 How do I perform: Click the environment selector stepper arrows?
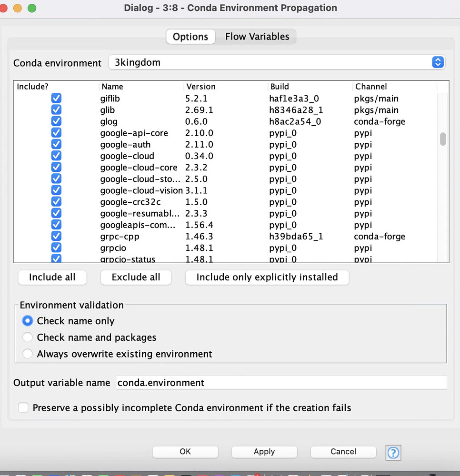(x=437, y=62)
